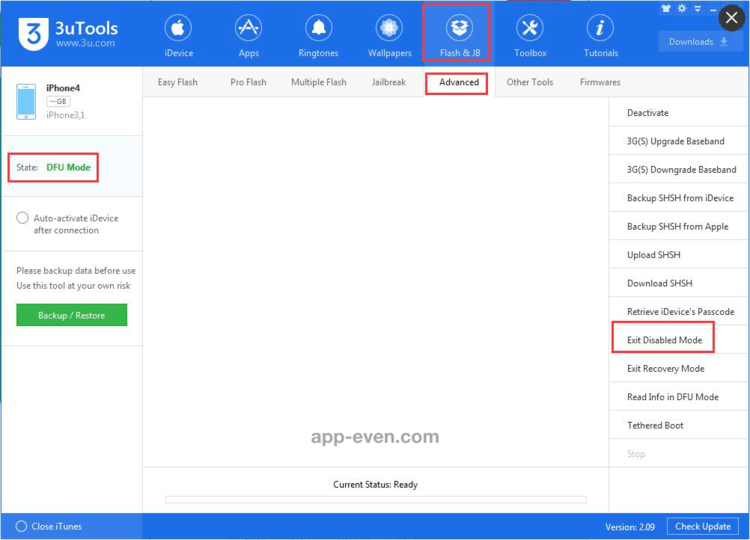Viewport: 750px width, 540px height.
Task: Click the greyed-out Stop option
Action: click(678, 453)
